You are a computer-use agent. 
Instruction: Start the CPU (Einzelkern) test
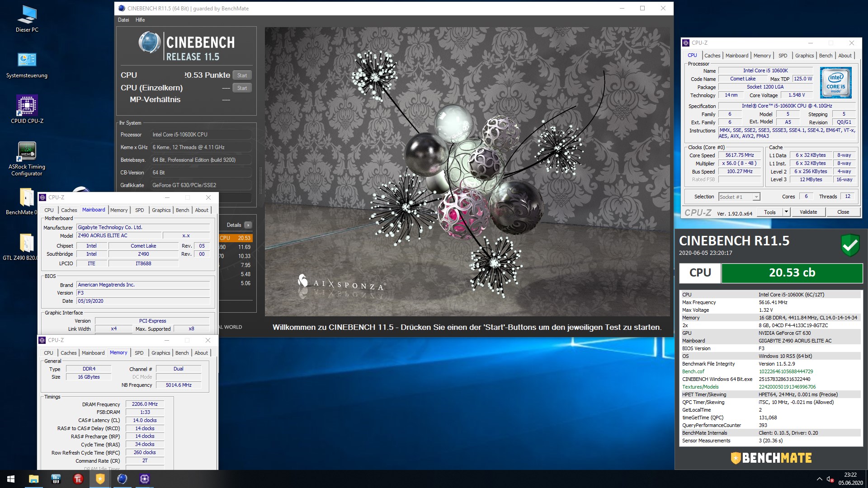point(242,88)
